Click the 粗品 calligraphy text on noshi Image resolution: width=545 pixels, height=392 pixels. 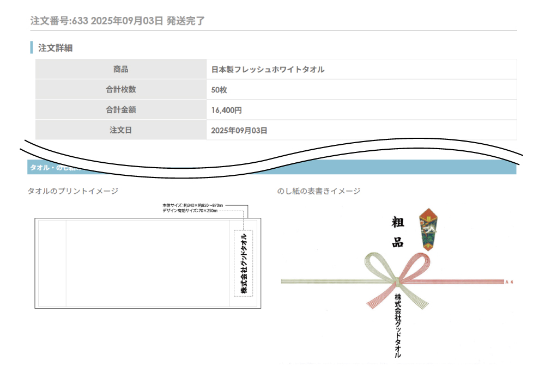(398, 232)
